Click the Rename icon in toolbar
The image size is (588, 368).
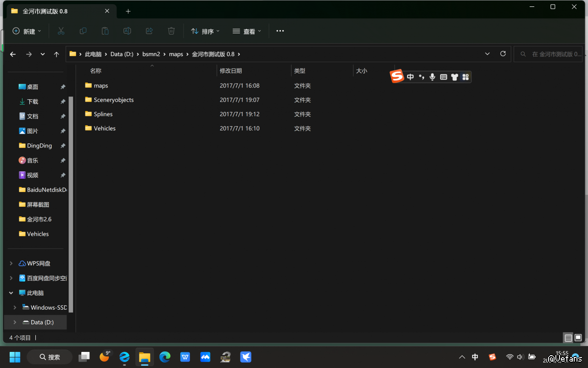tap(127, 31)
